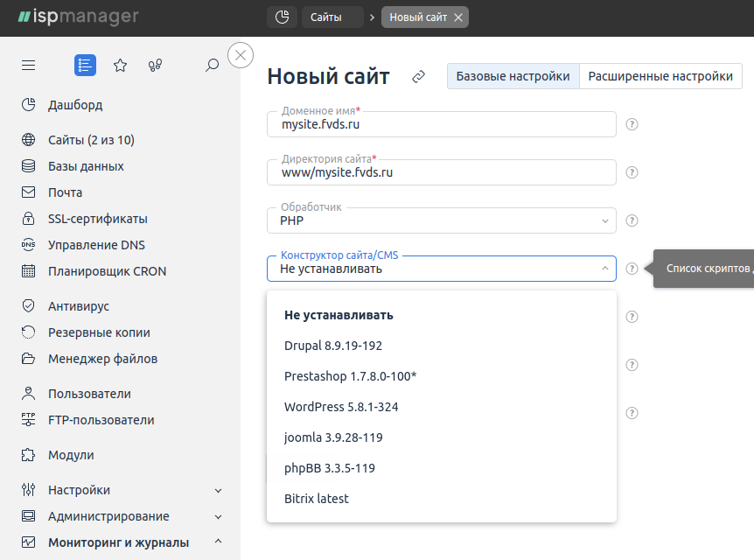Close the Новый сайт tab
754x560 pixels.
click(458, 17)
